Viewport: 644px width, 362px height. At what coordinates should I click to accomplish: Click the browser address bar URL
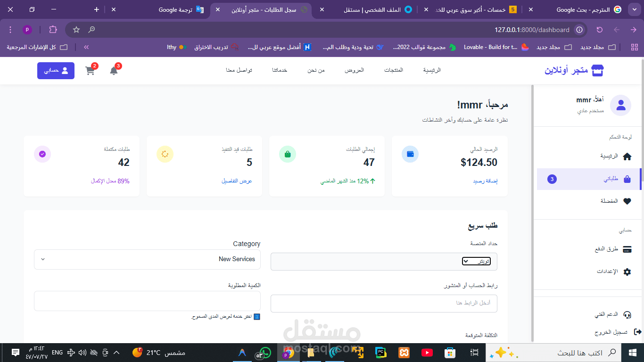point(532,30)
